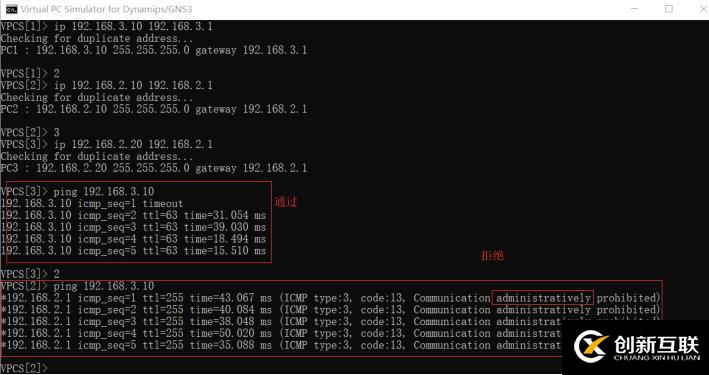
Task: Click the empty VPCS[2]> prompt at bottom
Action: [x=24, y=368]
